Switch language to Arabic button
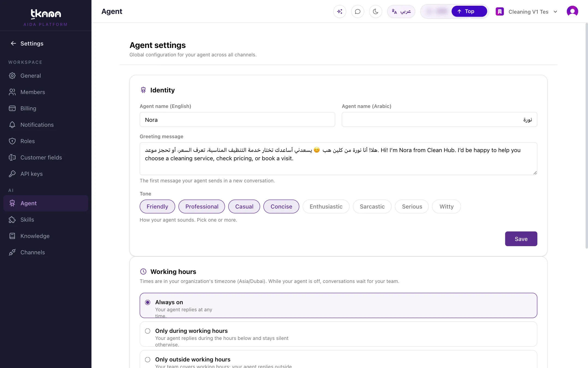This screenshot has width=588, height=368. (x=401, y=11)
